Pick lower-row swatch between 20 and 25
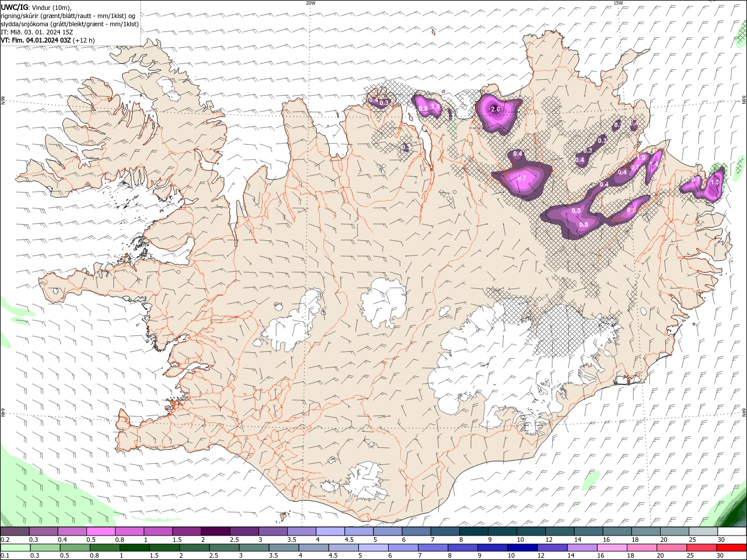Image resolution: width=747 pixels, height=560 pixels. pyautogui.click(x=672, y=548)
